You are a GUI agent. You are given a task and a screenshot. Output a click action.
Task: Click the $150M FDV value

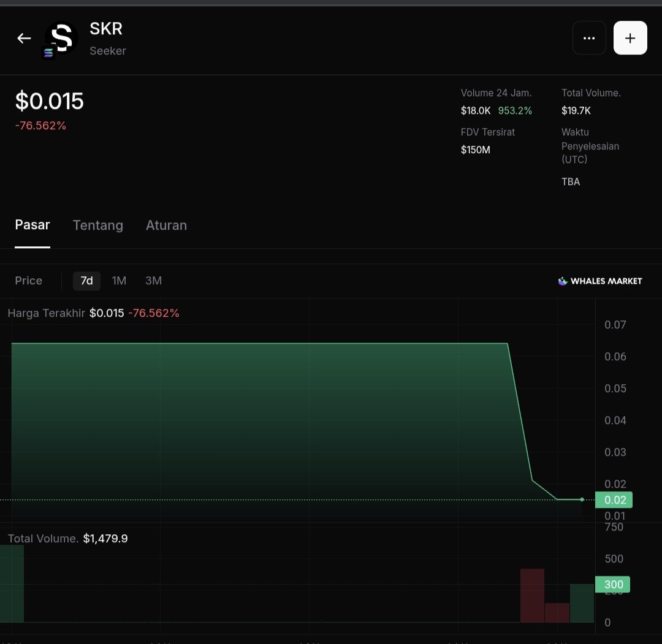[476, 150]
